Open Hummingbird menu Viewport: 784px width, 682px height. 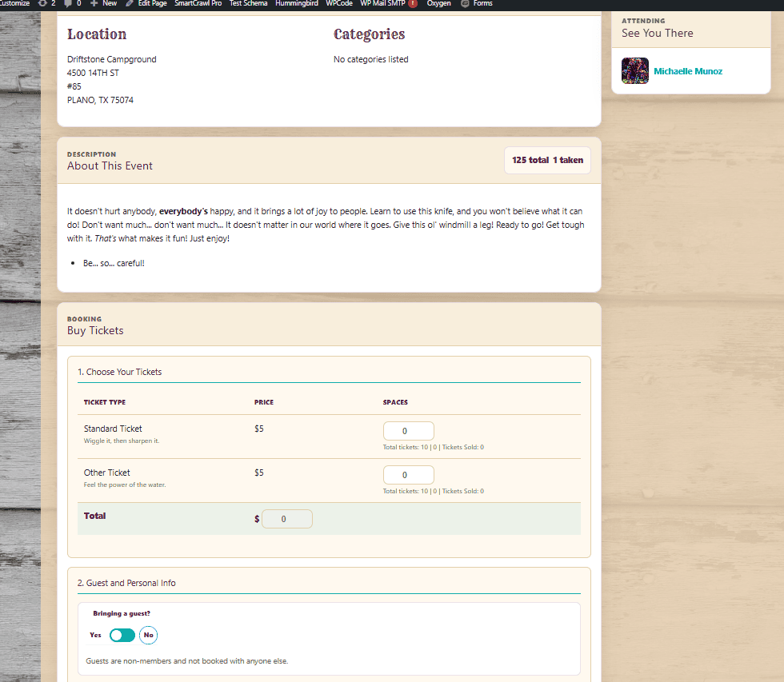pyautogui.click(x=297, y=3)
